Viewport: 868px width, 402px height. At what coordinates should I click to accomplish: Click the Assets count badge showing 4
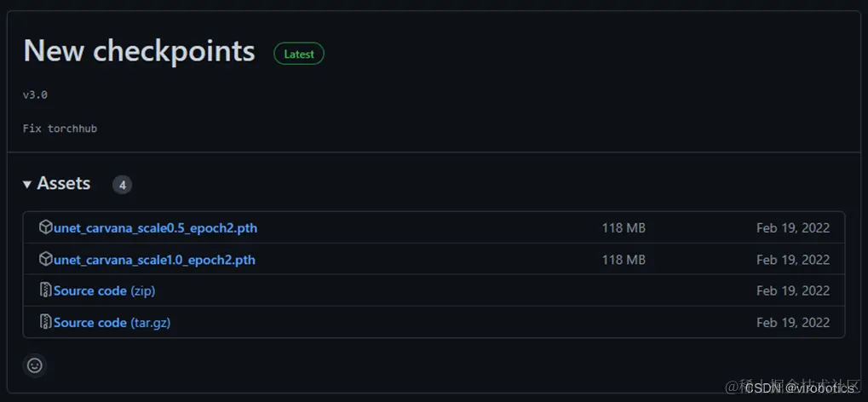123,185
